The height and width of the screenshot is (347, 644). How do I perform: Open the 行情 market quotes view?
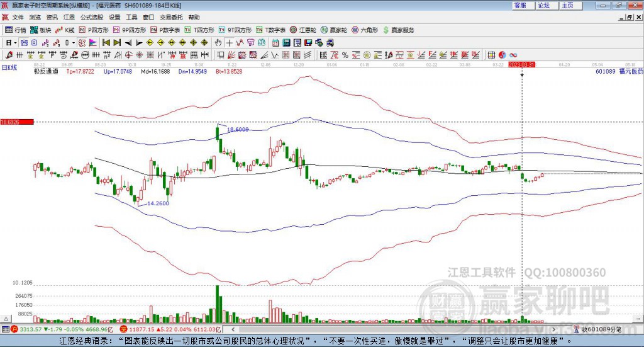[x=16, y=30]
